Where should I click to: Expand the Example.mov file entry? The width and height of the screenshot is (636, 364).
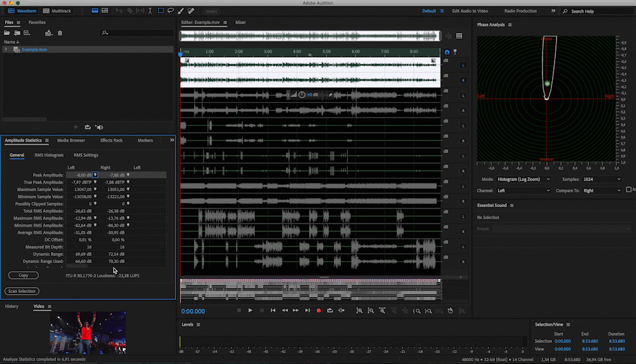tap(6, 49)
